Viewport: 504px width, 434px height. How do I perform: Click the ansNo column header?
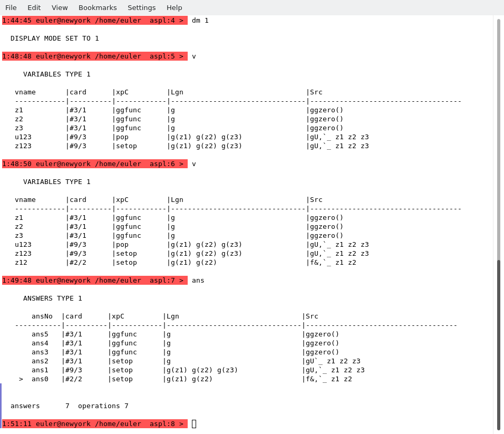42,316
